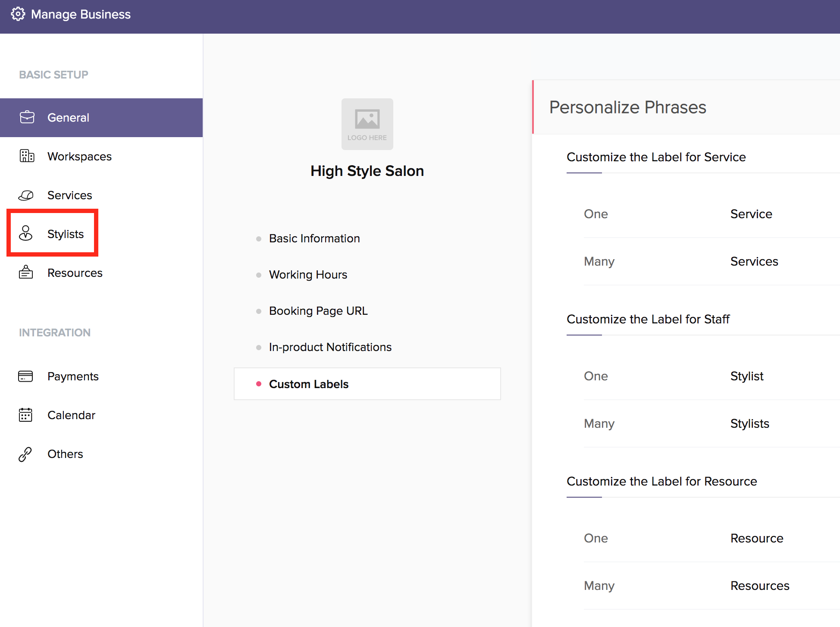This screenshot has width=840, height=627.
Task: Open the Basic Information section
Action: coord(314,238)
